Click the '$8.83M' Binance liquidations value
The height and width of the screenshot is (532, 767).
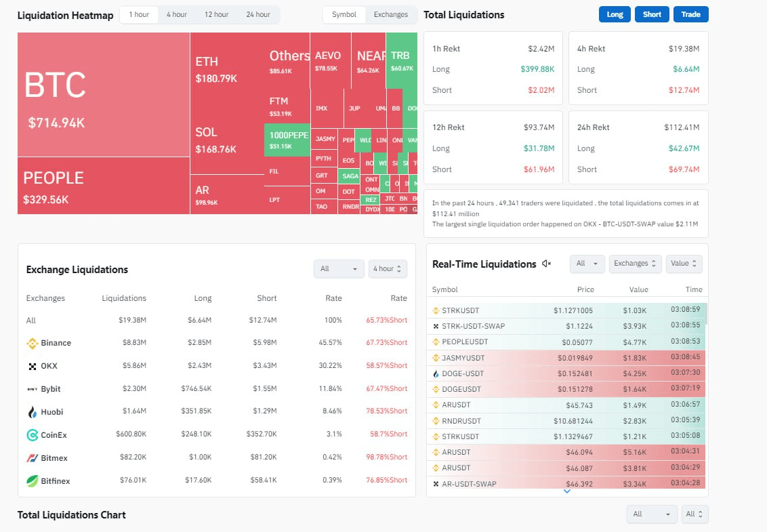click(x=134, y=343)
